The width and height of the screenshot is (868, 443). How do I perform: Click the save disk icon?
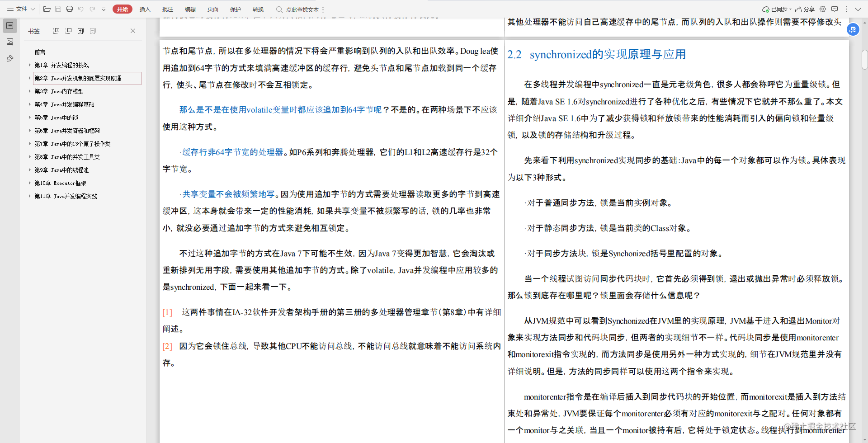tap(58, 9)
